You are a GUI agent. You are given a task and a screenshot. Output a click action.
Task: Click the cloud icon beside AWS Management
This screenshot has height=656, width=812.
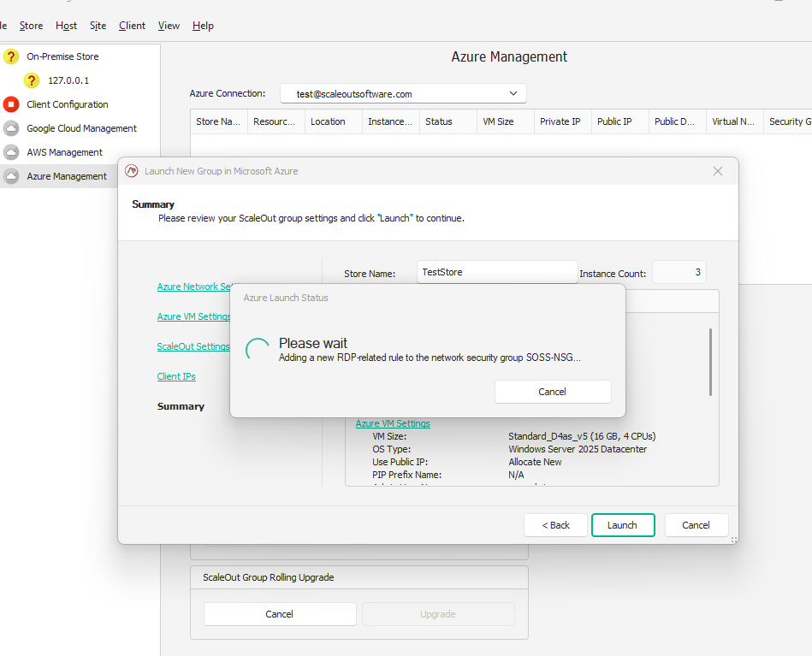[x=11, y=152]
